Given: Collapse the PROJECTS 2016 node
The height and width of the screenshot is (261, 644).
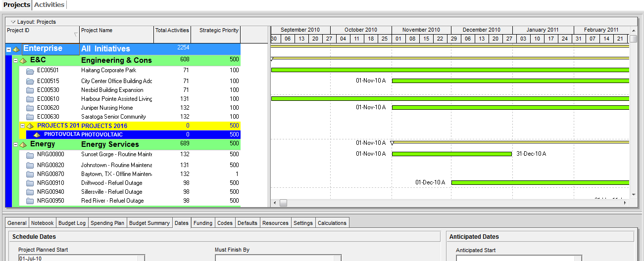Looking at the screenshot, I should (22, 126).
